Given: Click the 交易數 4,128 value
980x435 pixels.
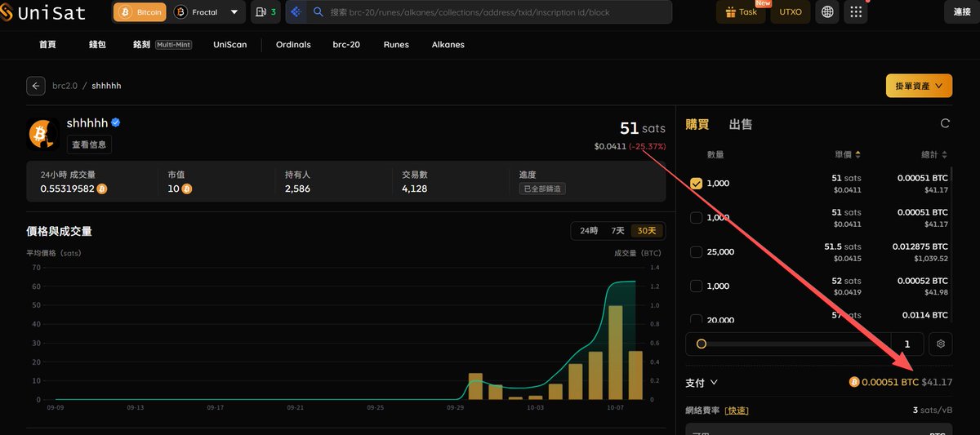Looking at the screenshot, I should click(x=414, y=189).
